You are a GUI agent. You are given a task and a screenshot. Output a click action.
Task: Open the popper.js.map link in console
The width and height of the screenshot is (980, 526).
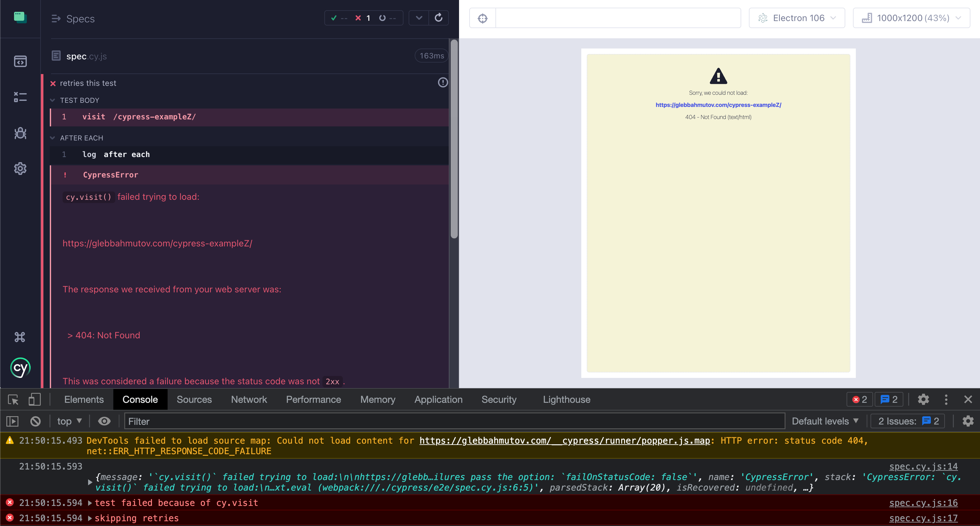565,440
